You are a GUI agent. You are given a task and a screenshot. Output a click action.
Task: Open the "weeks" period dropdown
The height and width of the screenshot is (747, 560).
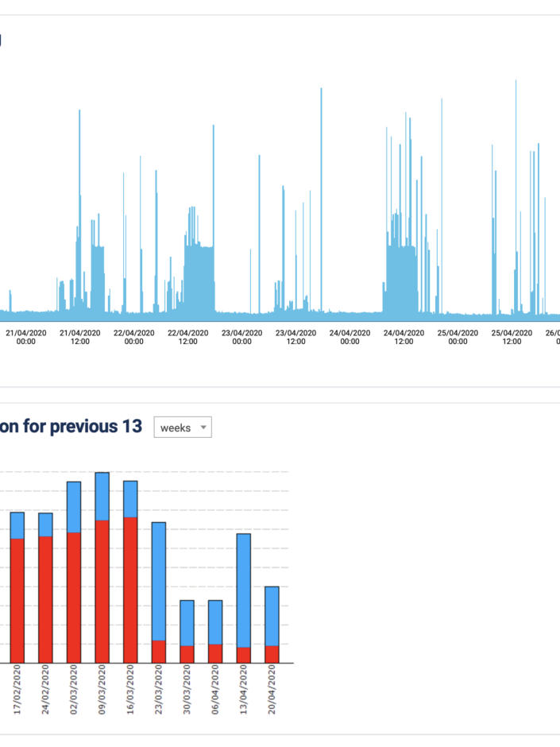pos(183,428)
